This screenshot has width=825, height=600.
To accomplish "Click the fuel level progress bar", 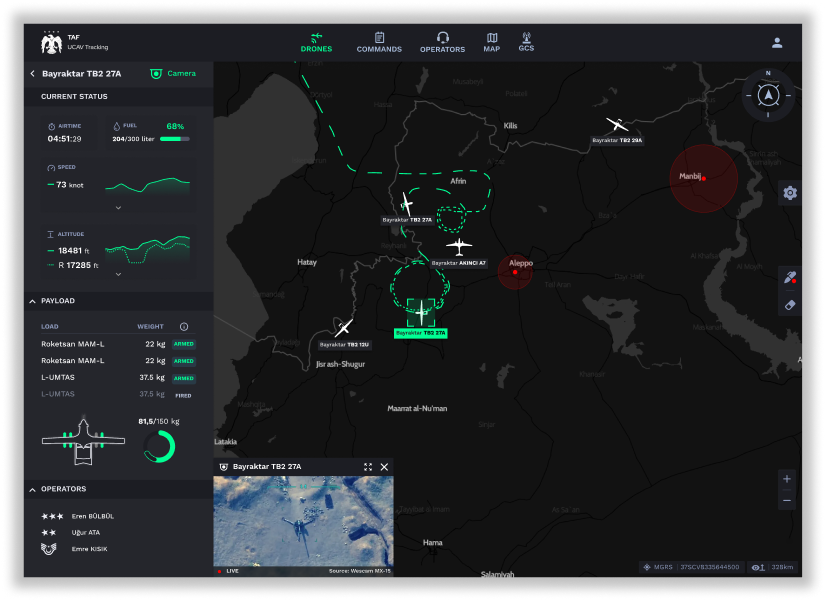I will (x=175, y=139).
